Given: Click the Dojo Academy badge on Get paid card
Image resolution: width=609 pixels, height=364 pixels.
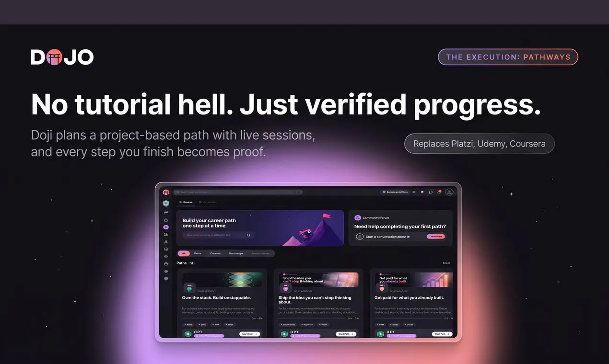Looking at the screenshot, I should pos(382,288).
